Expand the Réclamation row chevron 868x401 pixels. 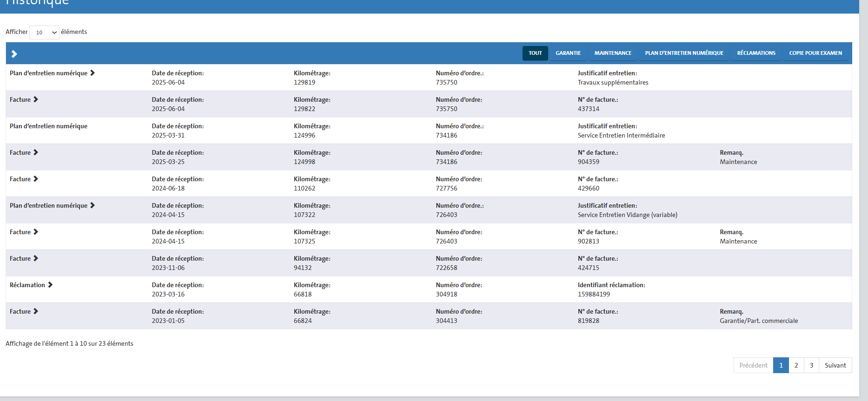[50, 285]
